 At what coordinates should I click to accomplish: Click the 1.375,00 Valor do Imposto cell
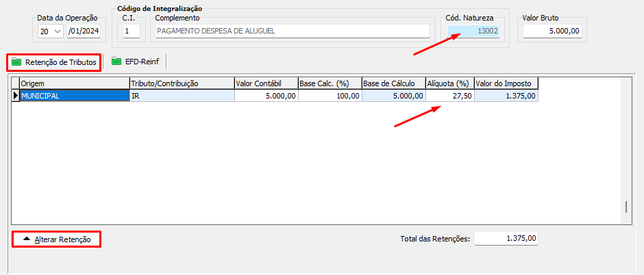(x=506, y=96)
